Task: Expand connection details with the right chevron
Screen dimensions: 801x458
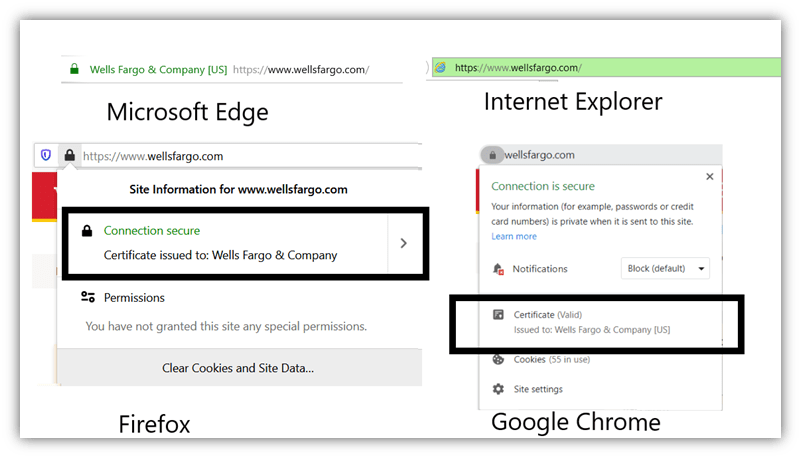Action: click(x=404, y=243)
